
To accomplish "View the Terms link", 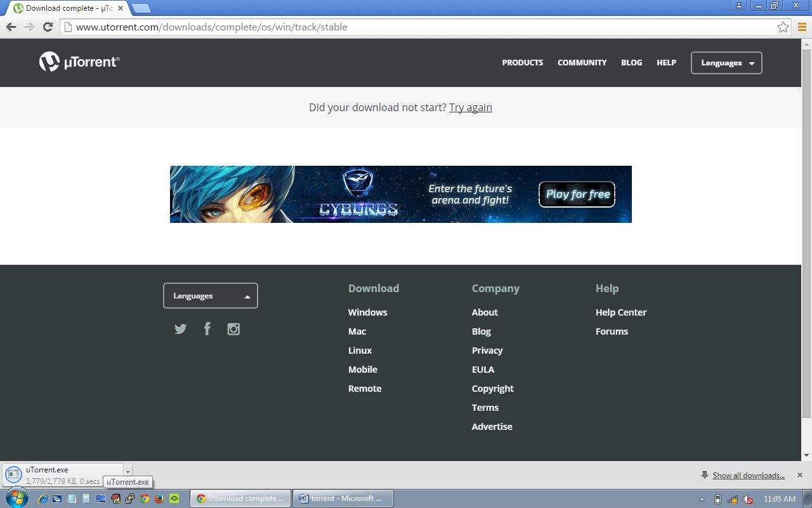I will point(485,408).
